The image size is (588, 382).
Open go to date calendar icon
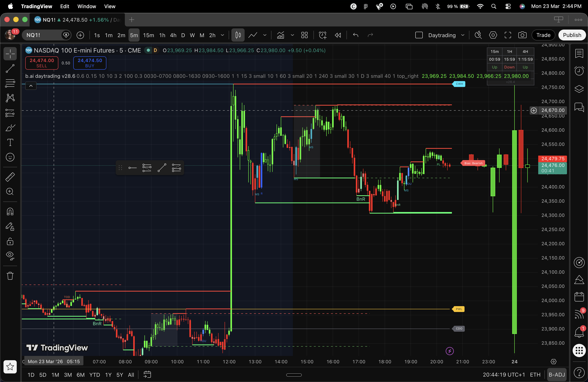tap(147, 375)
